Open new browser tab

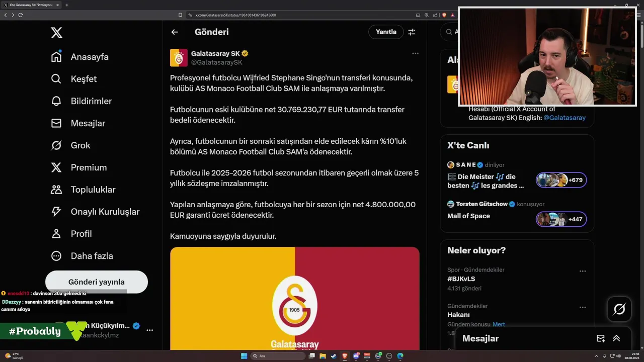67,5
